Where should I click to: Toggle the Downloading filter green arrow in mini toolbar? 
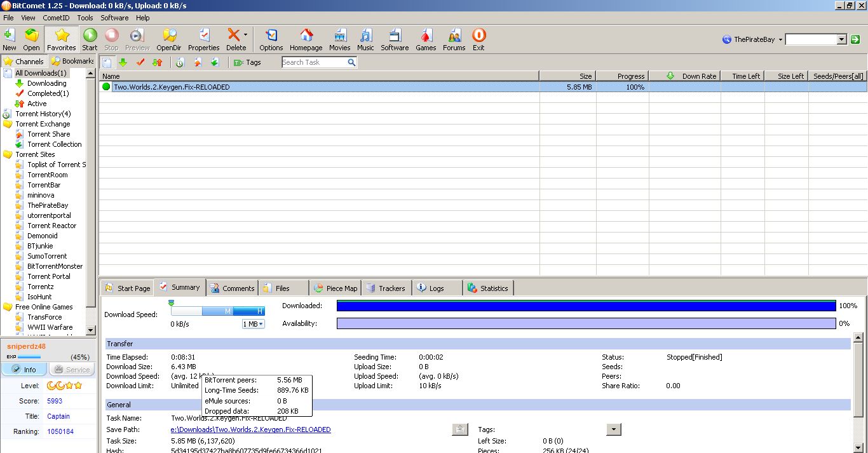[123, 62]
